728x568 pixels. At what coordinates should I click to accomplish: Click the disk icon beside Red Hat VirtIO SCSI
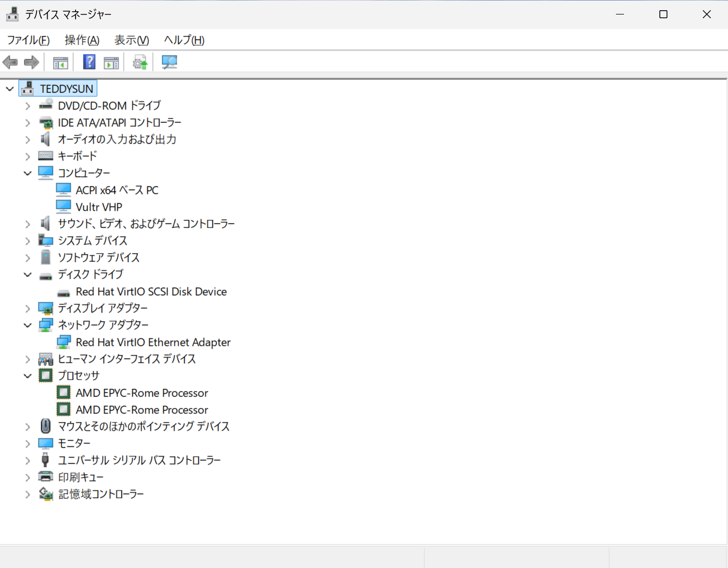(x=63, y=293)
